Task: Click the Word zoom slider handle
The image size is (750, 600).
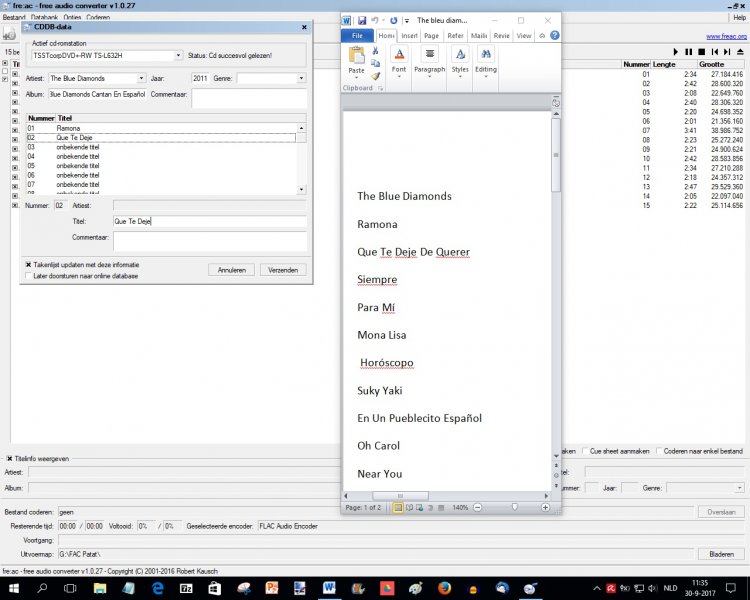Action: 514,508
